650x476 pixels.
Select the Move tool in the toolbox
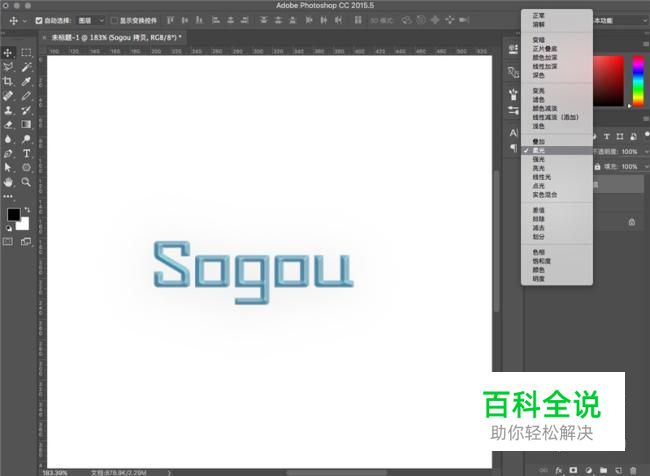click(8, 53)
